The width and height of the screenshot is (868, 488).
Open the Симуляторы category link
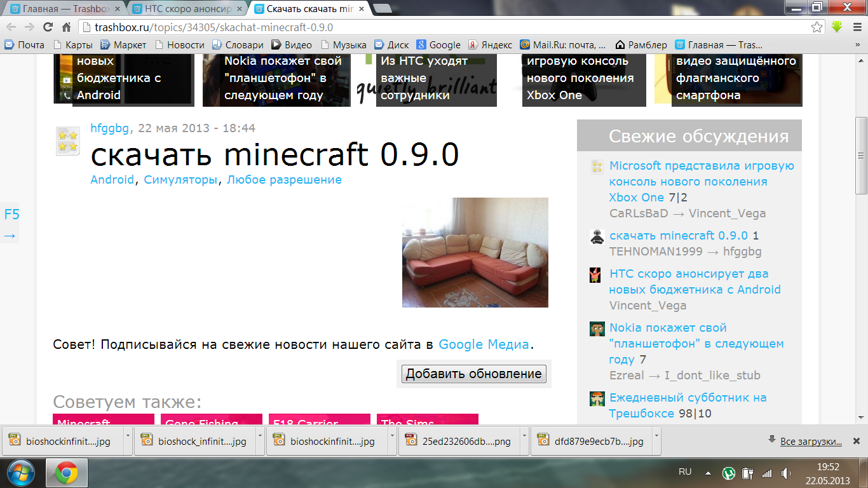(180, 180)
